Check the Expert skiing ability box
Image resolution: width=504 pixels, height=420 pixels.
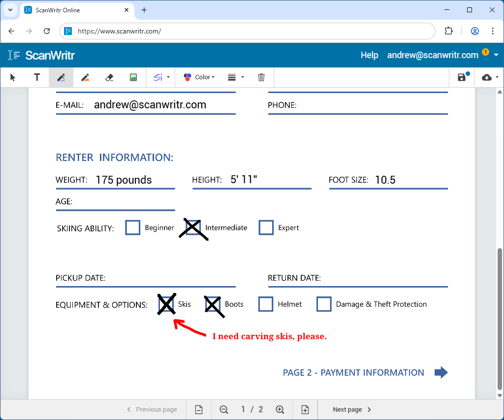point(266,227)
